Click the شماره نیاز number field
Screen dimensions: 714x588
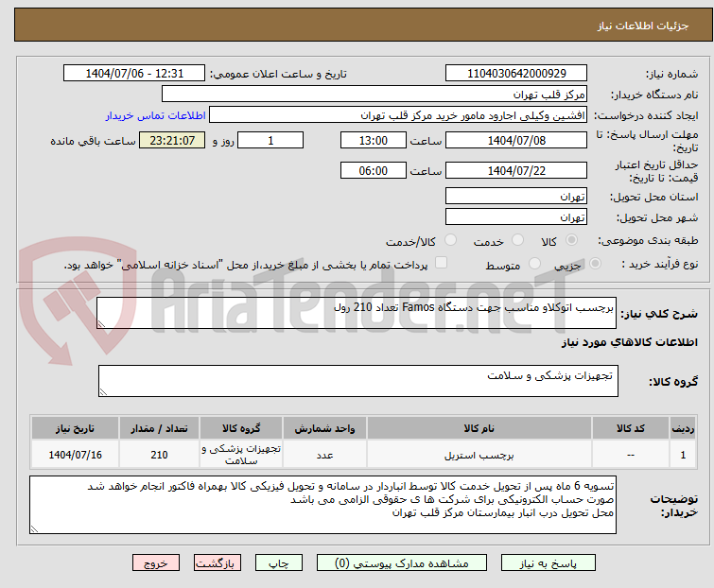click(516, 74)
